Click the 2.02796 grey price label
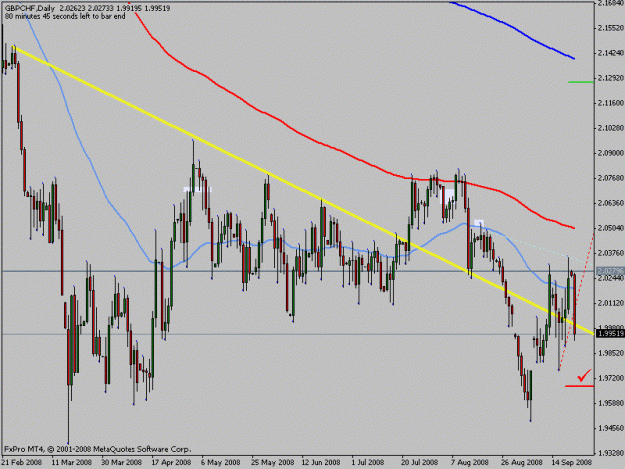The width and height of the screenshot is (625, 469). coord(610,271)
